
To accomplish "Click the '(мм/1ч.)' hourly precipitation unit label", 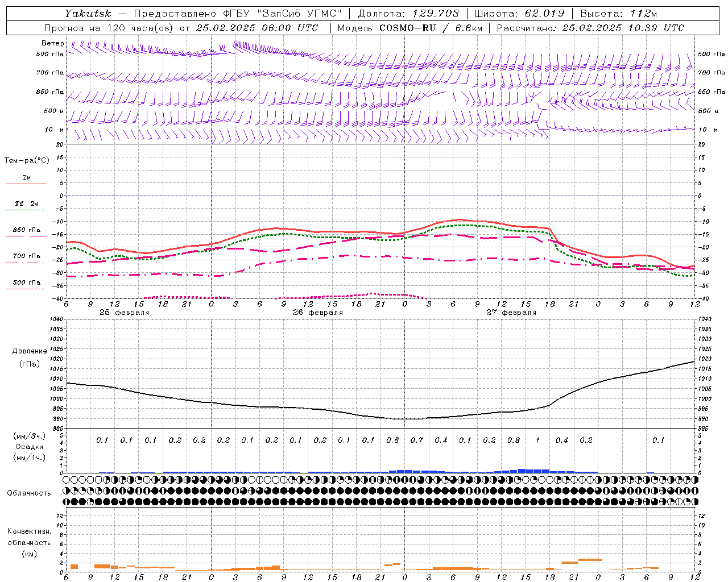I will click(30, 458).
